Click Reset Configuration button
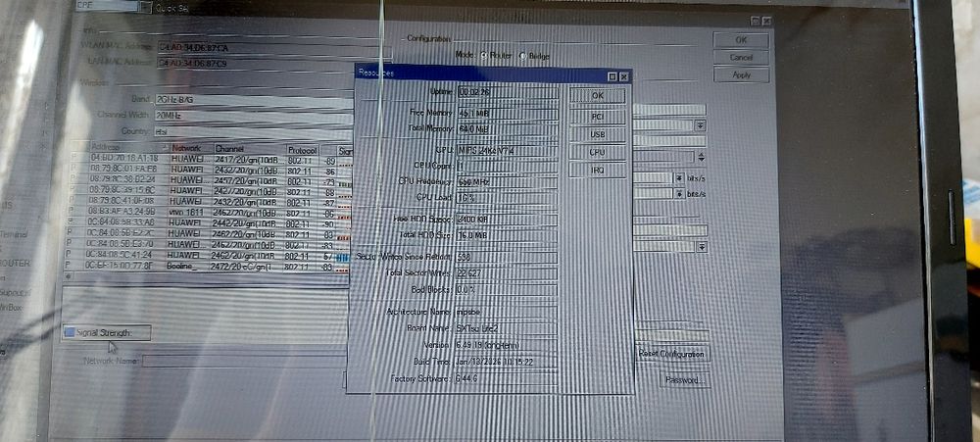The image size is (980, 442). pyautogui.click(x=672, y=354)
